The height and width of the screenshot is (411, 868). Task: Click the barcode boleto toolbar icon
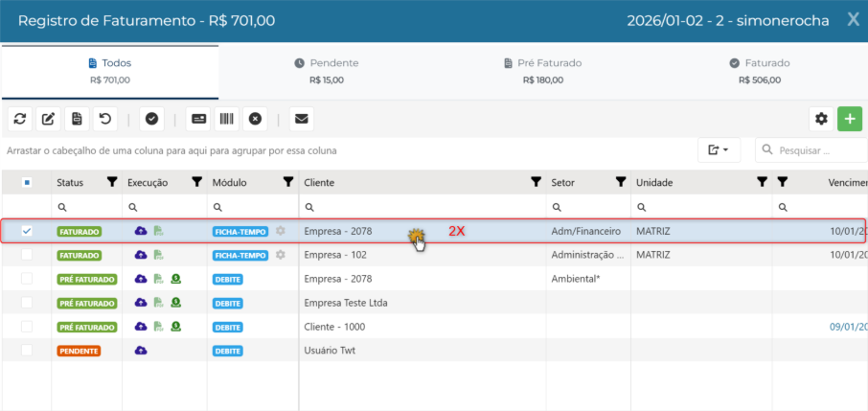[x=226, y=119]
